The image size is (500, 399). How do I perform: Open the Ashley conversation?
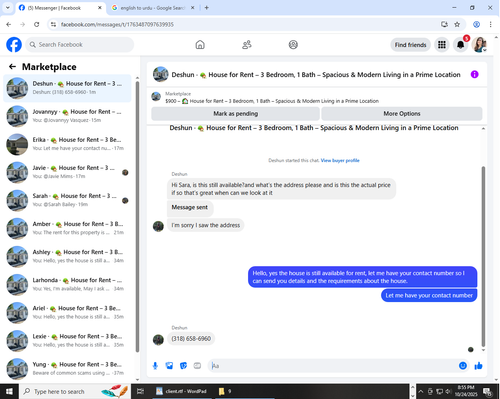pos(67,257)
